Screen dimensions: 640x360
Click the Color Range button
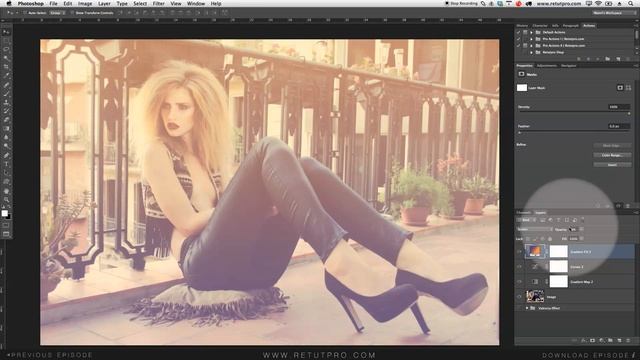[x=612, y=155]
